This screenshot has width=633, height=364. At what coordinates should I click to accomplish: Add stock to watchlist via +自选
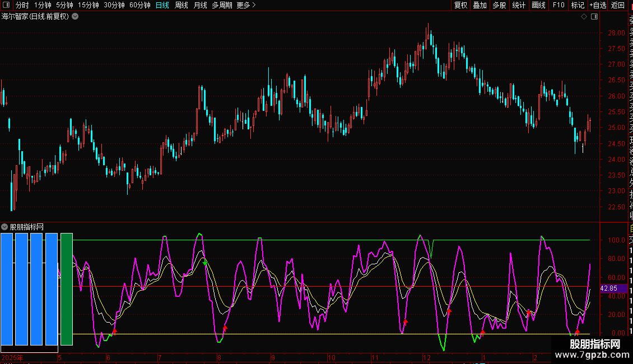pos(596,5)
